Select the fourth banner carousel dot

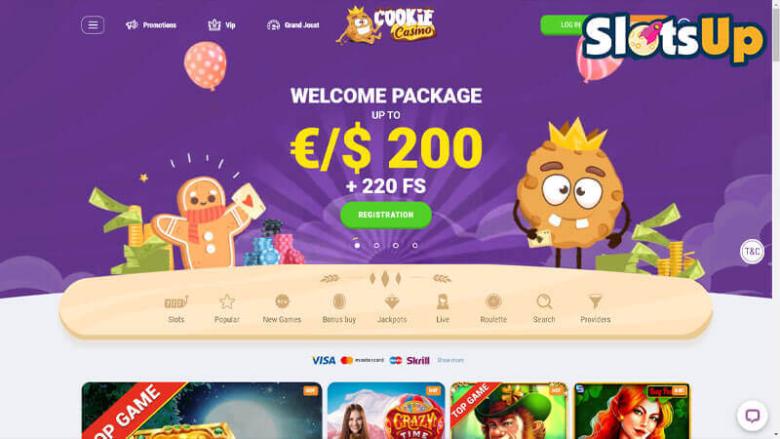pyautogui.click(x=415, y=245)
